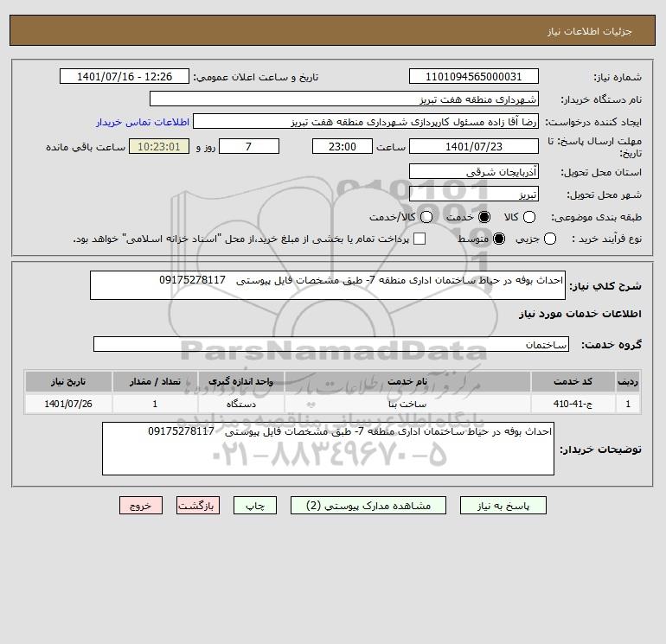Click the شماره نیاز field 1101094565000031

pyautogui.click(x=474, y=77)
